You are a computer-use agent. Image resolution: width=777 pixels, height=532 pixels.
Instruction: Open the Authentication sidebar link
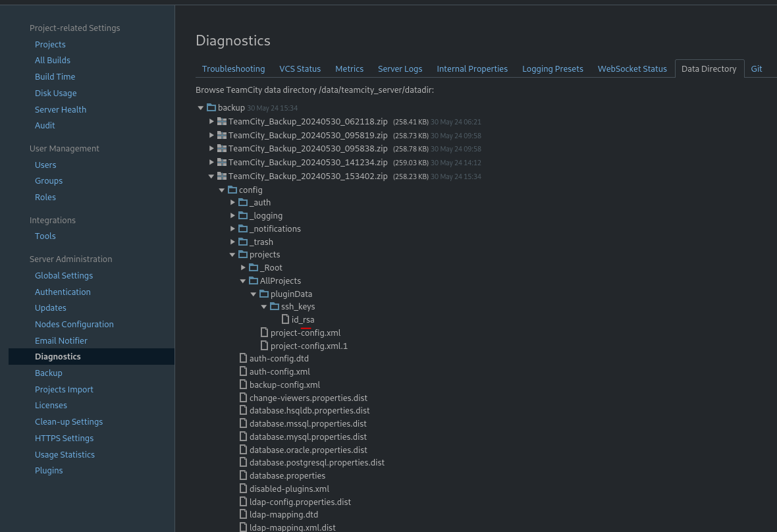tap(63, 292)
